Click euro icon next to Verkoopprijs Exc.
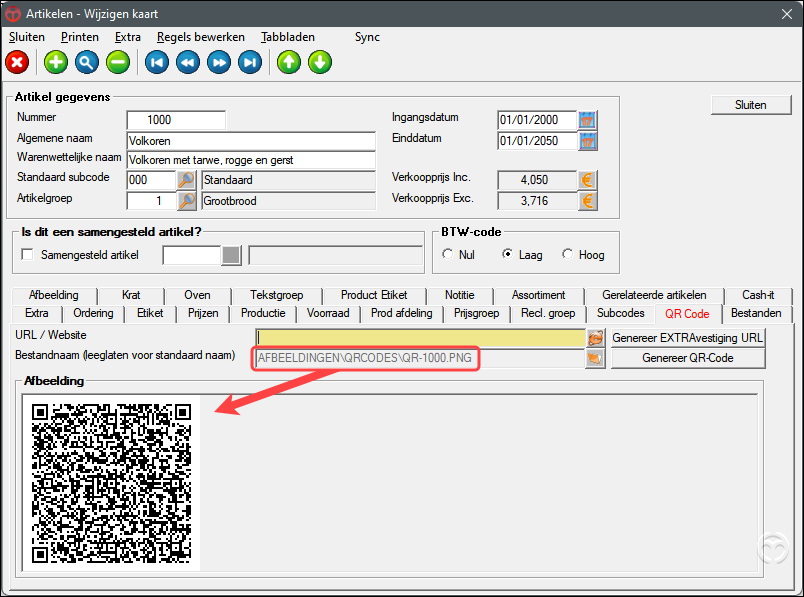This screenshot has height=597, width=804. (588, 201)
